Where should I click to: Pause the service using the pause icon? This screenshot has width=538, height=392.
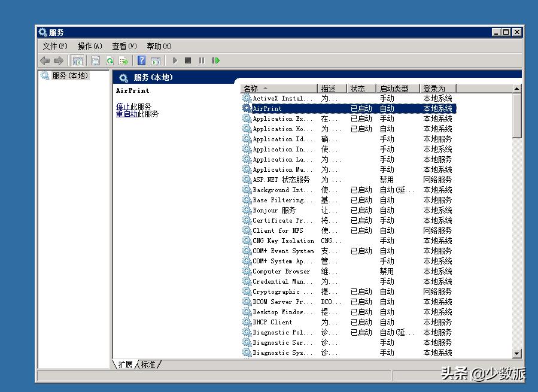203,60
